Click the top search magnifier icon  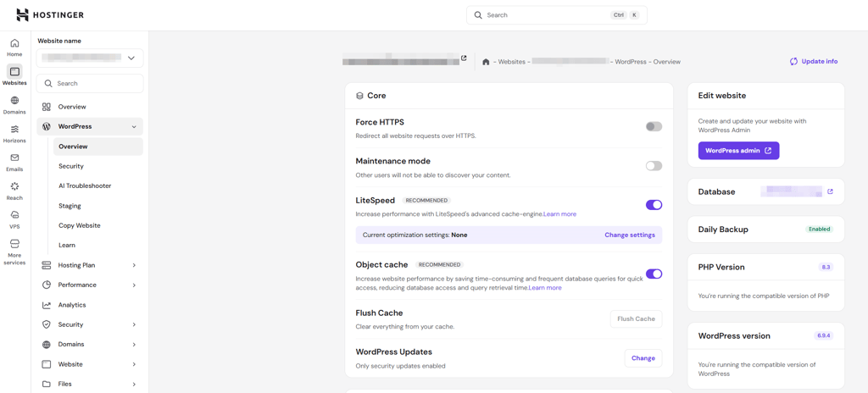(478, 15)
